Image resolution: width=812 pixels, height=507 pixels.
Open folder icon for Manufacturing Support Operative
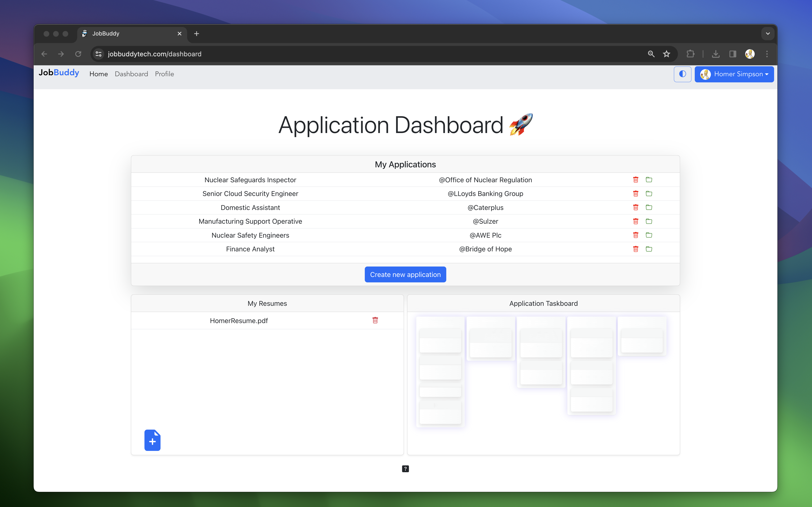(x=649, y=221)
